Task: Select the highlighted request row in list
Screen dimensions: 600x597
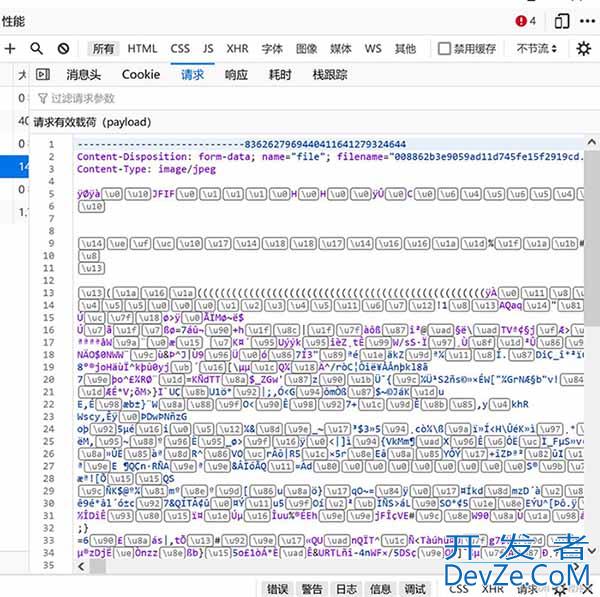Action: pos(15,166)
